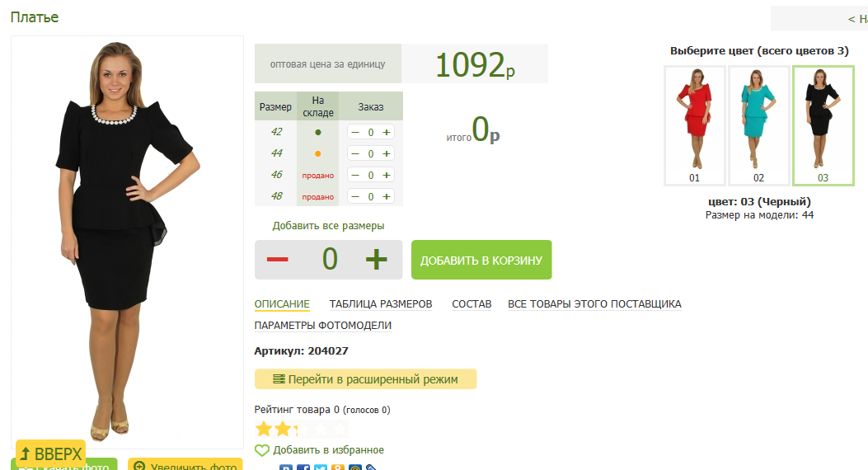Image resolution: width=868 pixels, height=470 pixels.
Task: Rate product with the first star
Action: click(264, 429)
